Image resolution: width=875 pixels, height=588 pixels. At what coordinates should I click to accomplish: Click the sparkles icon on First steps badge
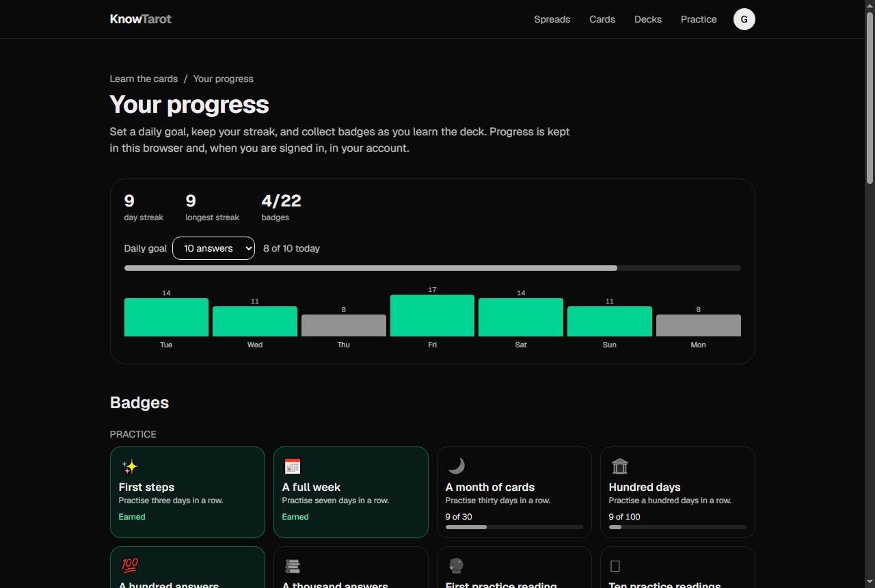point(129,467)
